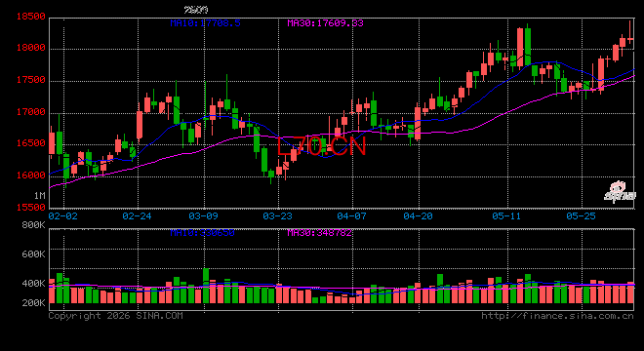Image resolution: width=644 pixels, height=351 pixels.
Task: Select the 15500 price axis label
Action: (31, 208)
